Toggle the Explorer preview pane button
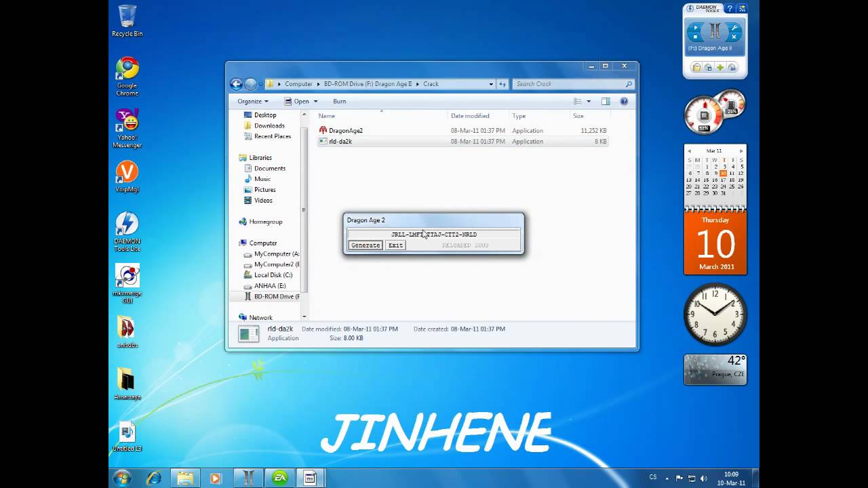 point(606,102)
